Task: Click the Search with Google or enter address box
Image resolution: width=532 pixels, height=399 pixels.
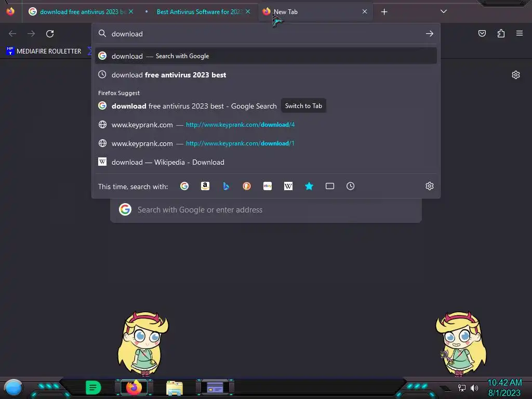Action: pyautogui.click(x=266, y=210)
